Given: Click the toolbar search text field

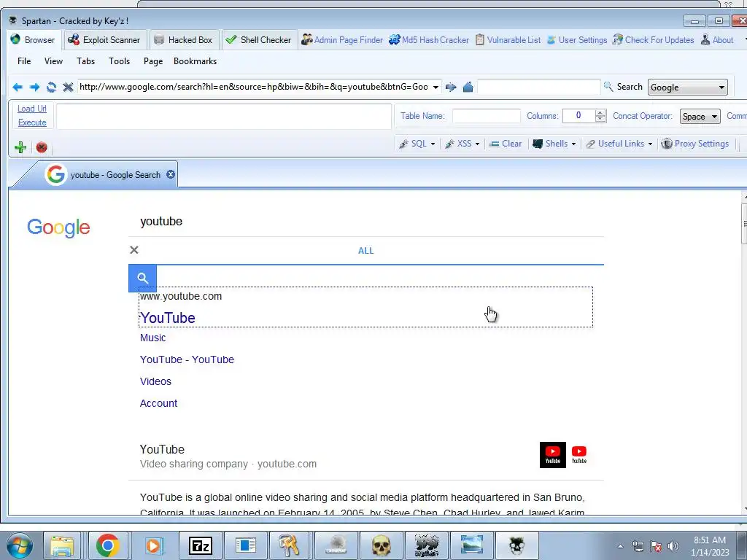Looking at the screenshot, I should coord(538,87).
